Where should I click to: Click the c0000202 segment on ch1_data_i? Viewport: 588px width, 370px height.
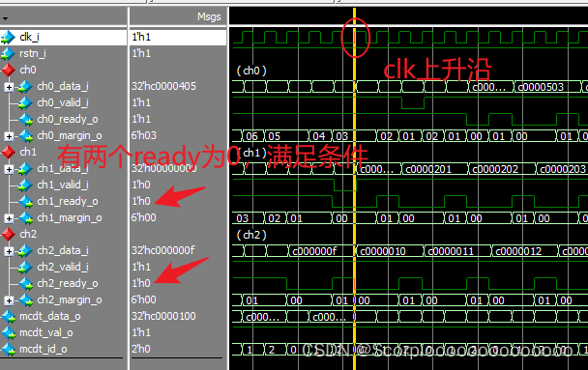(x=502, y=169)
